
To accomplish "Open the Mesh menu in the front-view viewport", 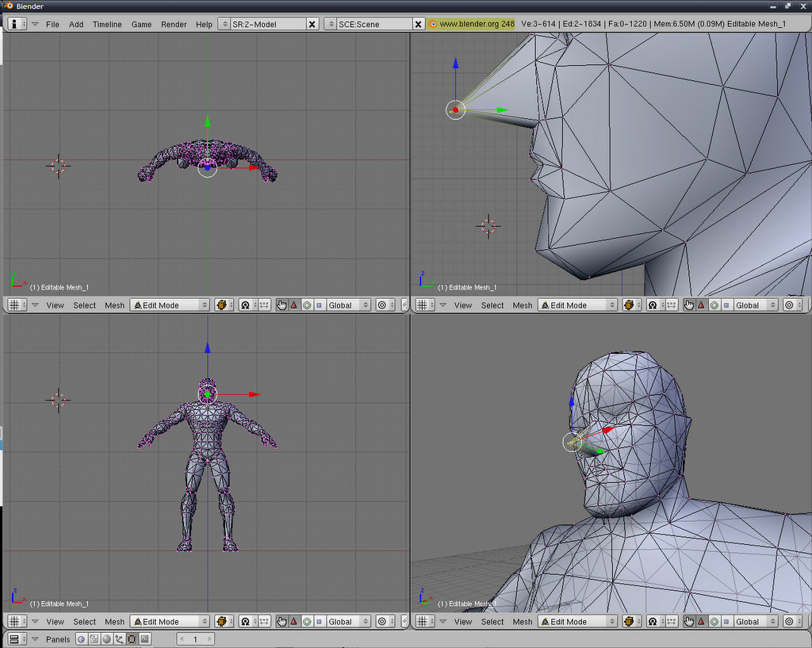I will (x=115, y=622).
